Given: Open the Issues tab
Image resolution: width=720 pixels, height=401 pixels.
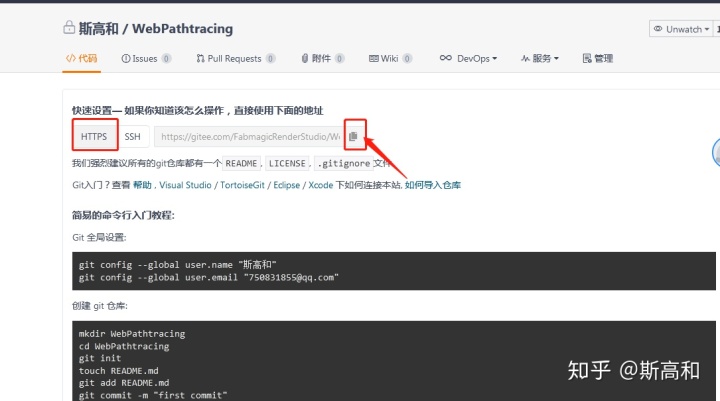Looking at the screenshot, I should pyautogui.click(x=146, y=58).
